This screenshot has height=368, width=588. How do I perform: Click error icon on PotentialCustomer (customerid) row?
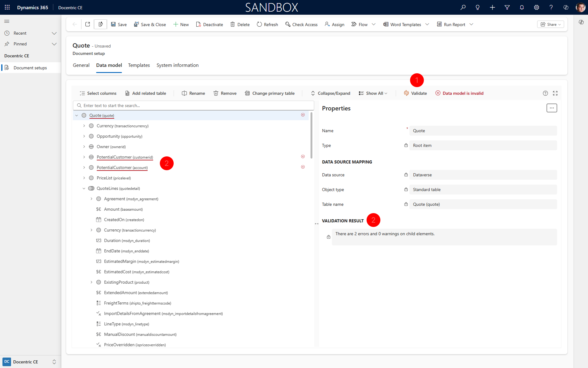(303, 156)
